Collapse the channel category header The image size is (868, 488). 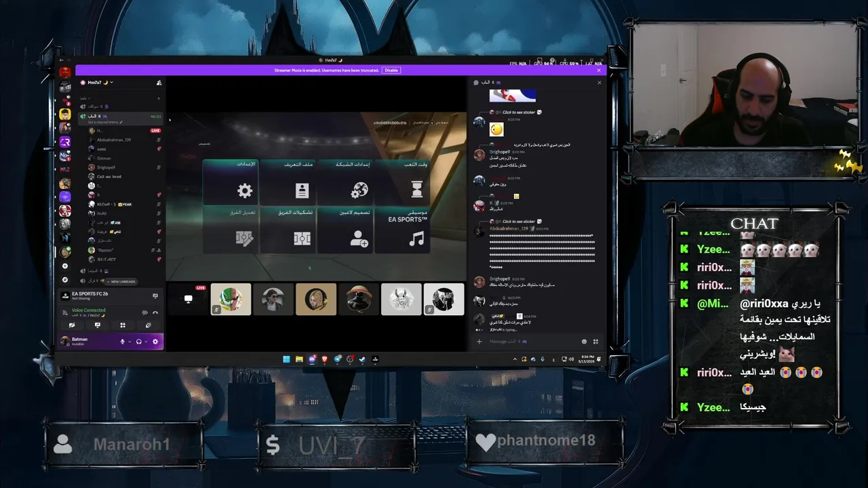point(85,98)
